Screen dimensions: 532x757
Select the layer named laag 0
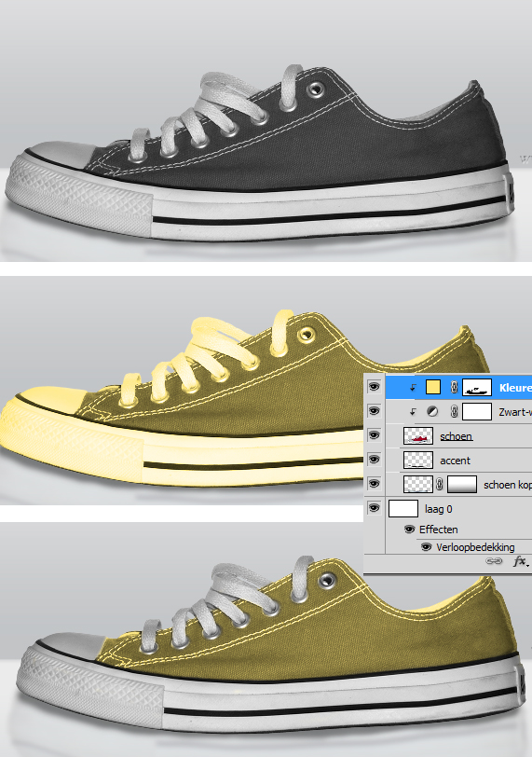point(439,509)
